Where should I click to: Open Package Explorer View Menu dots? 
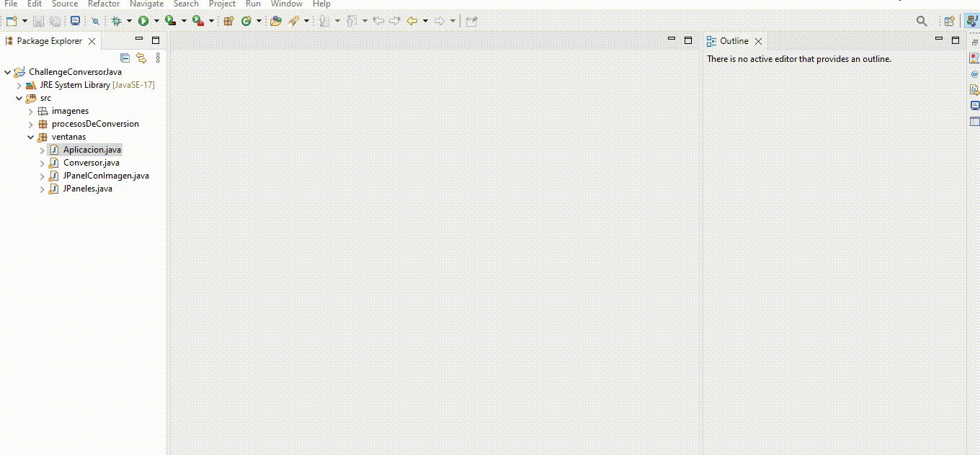click(x=158, y=58)
